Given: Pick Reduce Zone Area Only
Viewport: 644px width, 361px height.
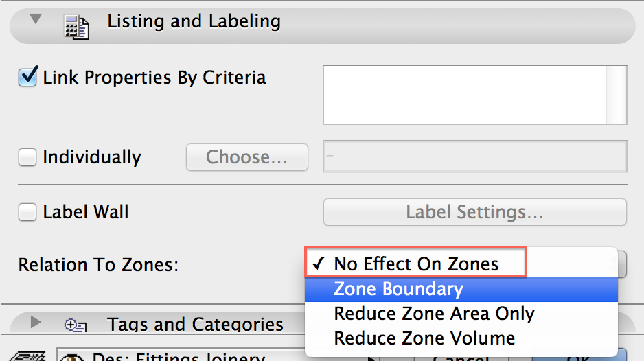Looking at the screenshot, I should [x=434, y=314].
